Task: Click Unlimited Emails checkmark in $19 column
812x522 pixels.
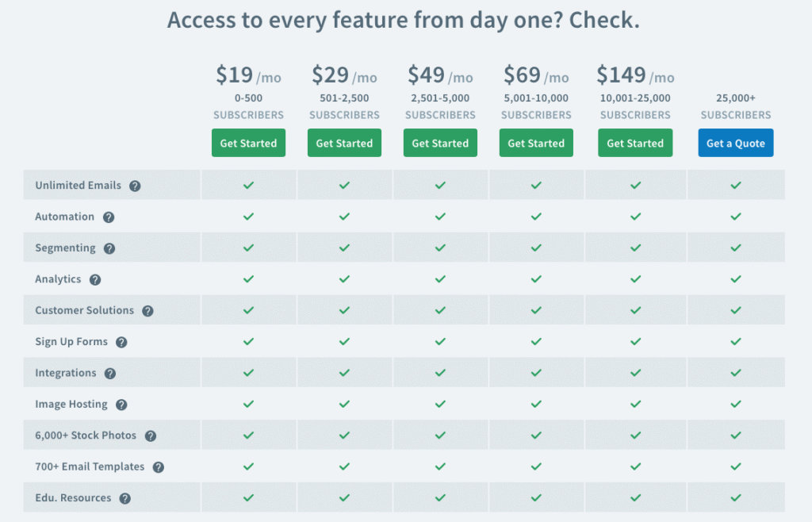Action: click(248, 186)
